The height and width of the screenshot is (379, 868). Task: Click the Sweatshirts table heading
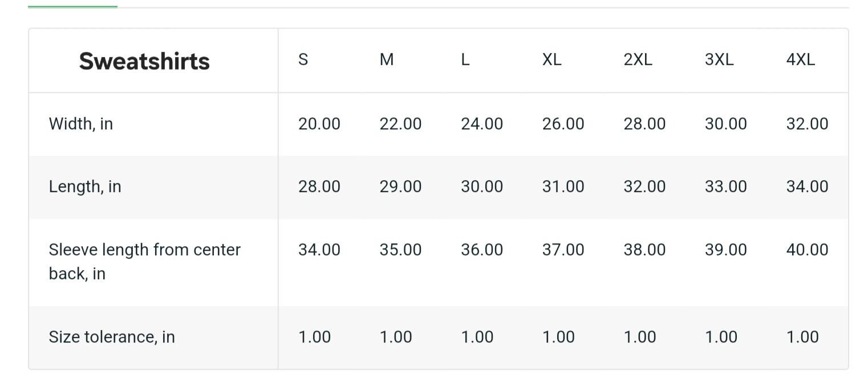[144, 61]
